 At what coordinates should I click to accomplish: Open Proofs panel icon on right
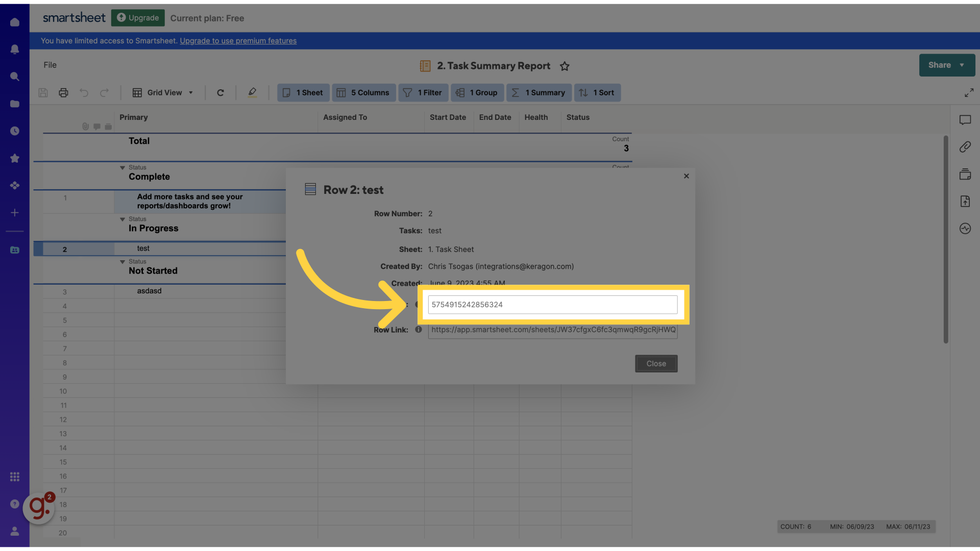point(965,174)
